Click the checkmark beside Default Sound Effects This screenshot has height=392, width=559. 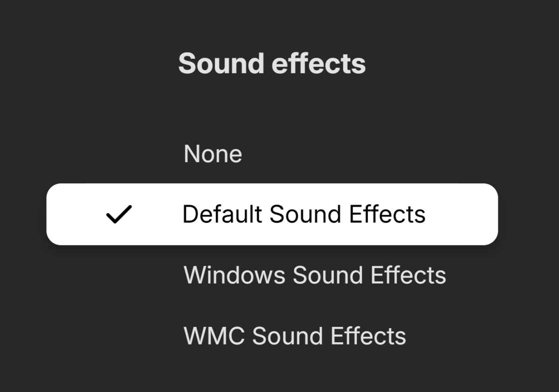tap(119, 215)
